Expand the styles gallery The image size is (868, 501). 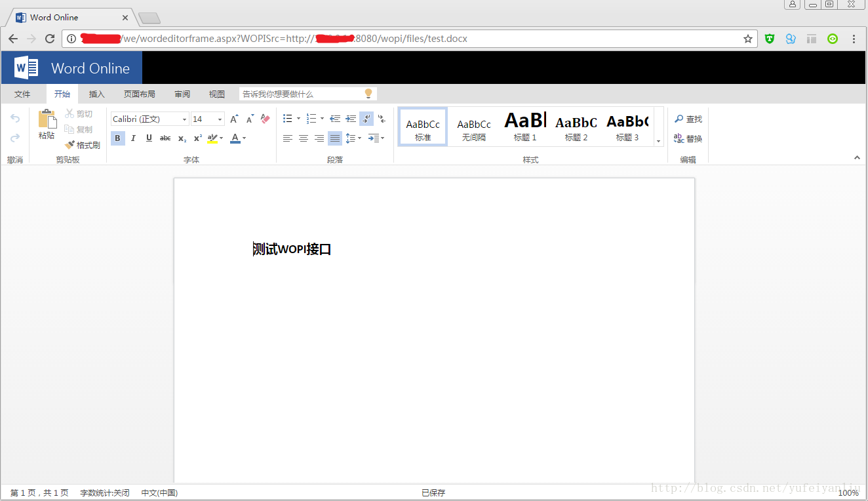click(x=659, y=141)
